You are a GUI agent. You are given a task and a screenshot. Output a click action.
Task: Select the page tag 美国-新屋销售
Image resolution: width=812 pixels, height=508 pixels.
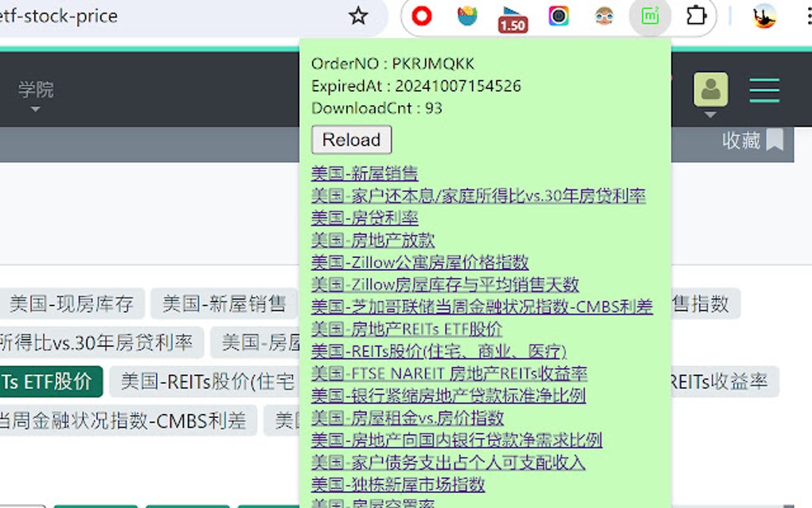224,303
